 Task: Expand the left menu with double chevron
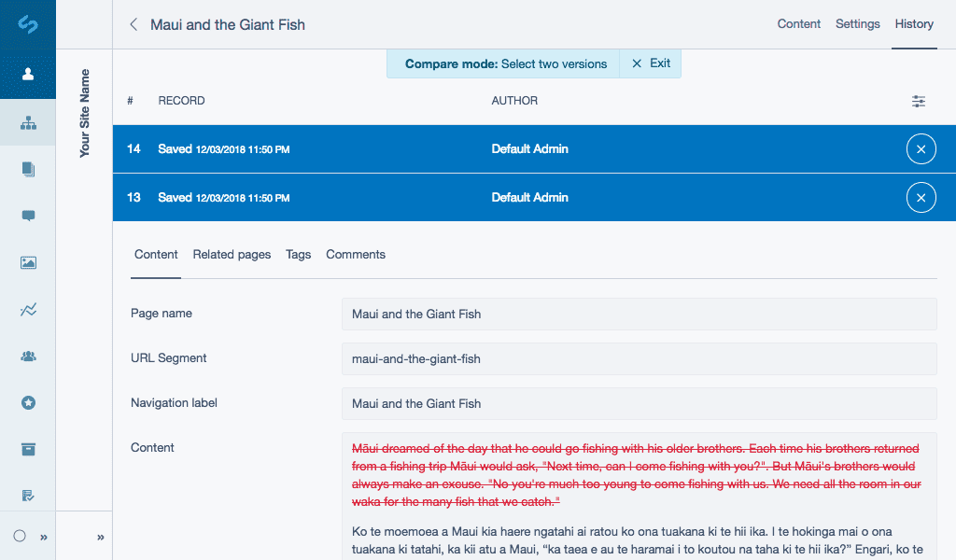[x=43, y=537]
